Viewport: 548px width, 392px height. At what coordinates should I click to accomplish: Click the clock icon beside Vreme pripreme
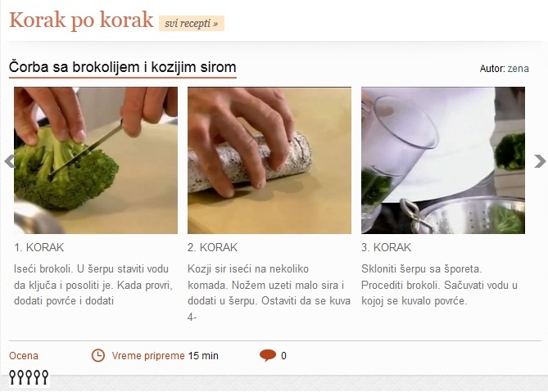click(x=97, y=356)
